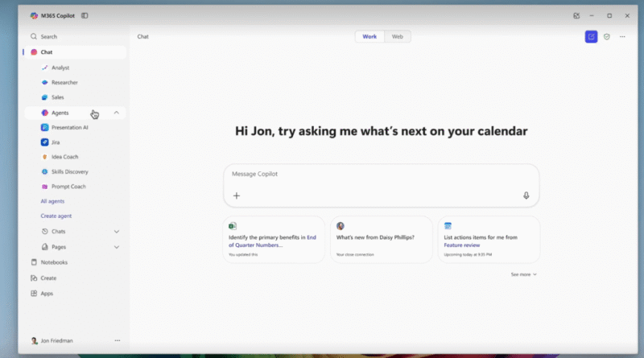This screenshot has width=644, height=358.
Task: Open the top-right more options ellipsis
Action: pyautogui.click(x=622, y=36)
